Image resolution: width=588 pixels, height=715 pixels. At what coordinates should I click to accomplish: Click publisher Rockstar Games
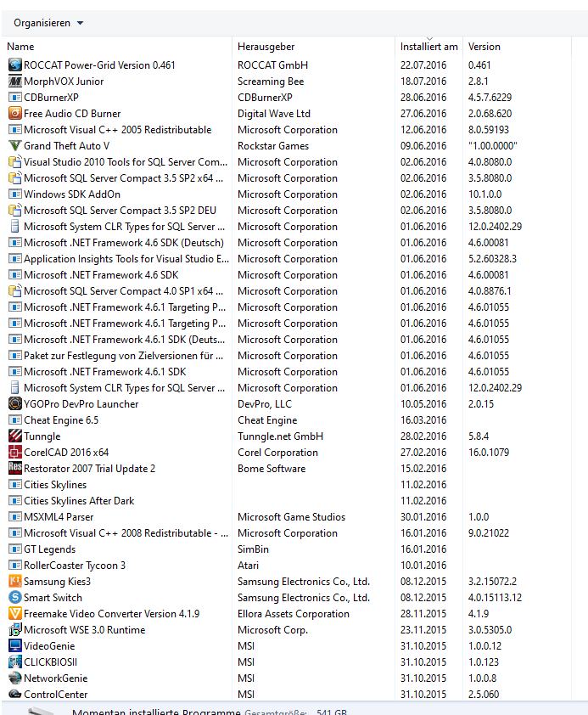(x=273, y=145)
